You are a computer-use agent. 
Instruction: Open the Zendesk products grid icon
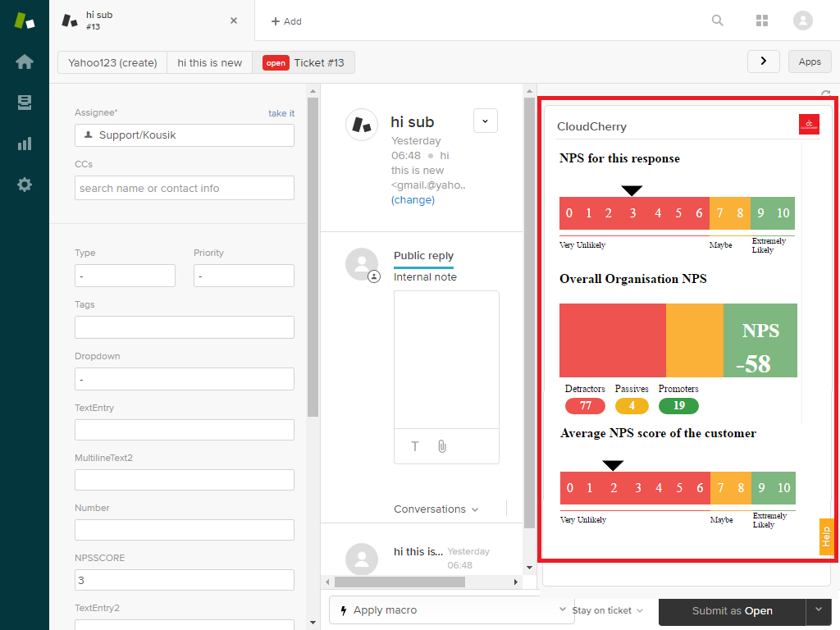pyautogui.click(x=762, y=21)
